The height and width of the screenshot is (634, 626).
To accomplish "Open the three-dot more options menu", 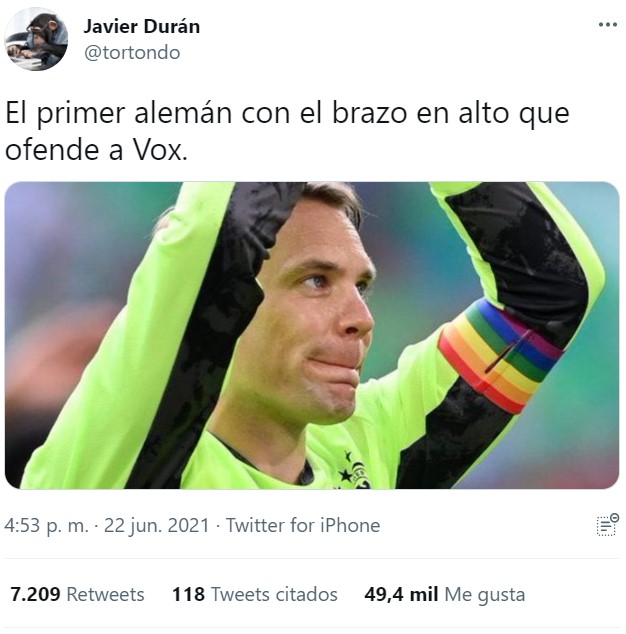I will click(x=608, y=25).
